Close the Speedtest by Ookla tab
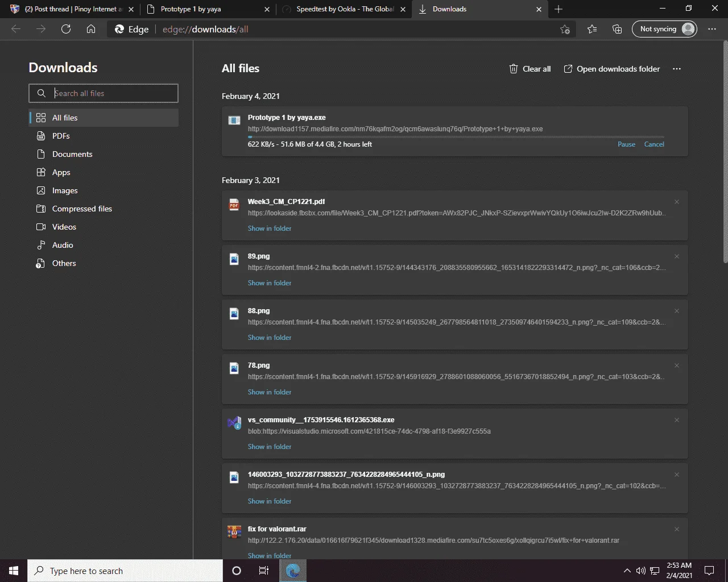 tap(403, 9)
